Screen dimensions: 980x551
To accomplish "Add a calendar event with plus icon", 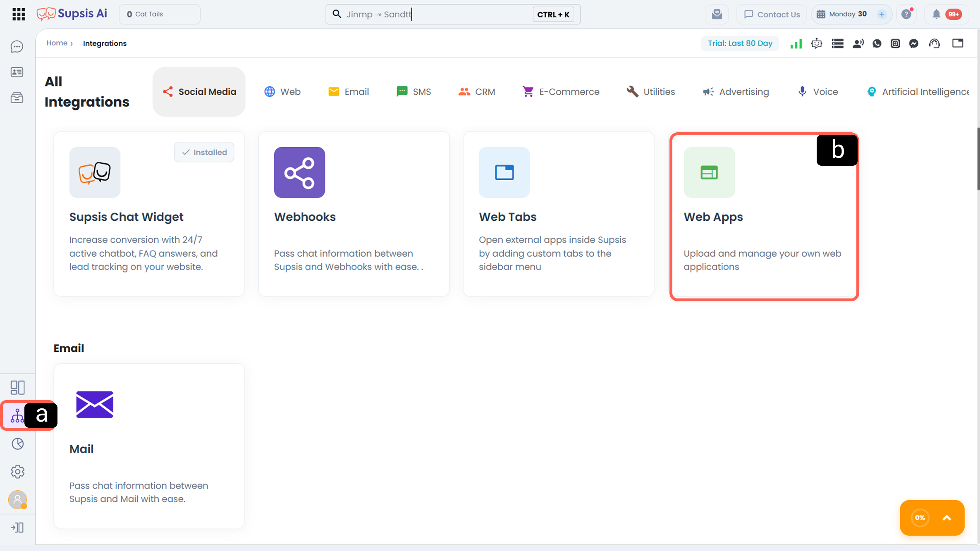I will pyautogui.click(x=882, y=14).
